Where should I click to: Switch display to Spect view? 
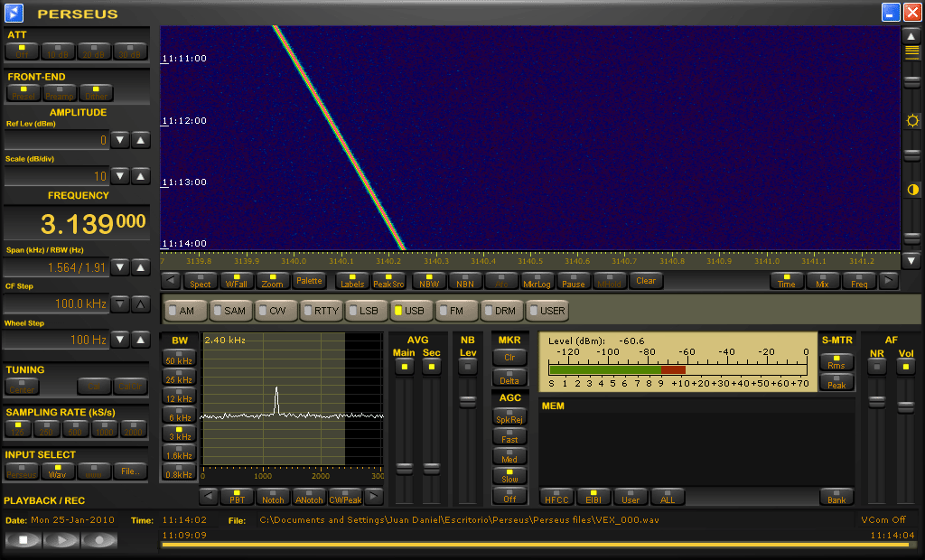(200, 281)
